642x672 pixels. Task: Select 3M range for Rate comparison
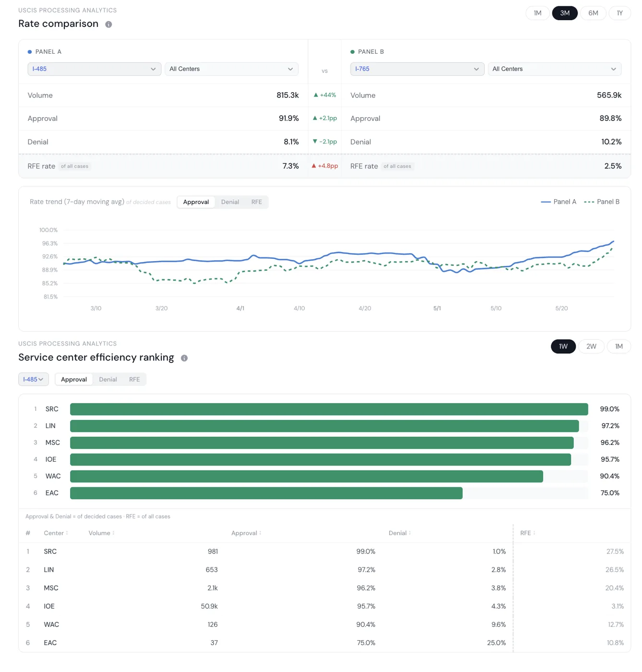click(565, 13)
